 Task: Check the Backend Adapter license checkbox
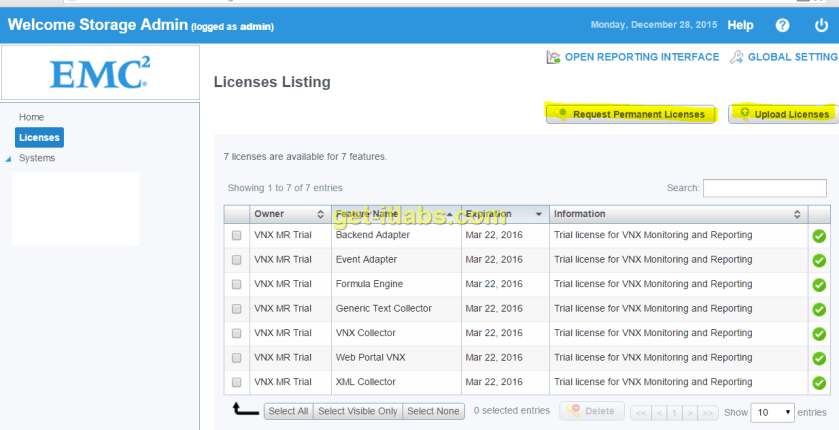[237, 235]
